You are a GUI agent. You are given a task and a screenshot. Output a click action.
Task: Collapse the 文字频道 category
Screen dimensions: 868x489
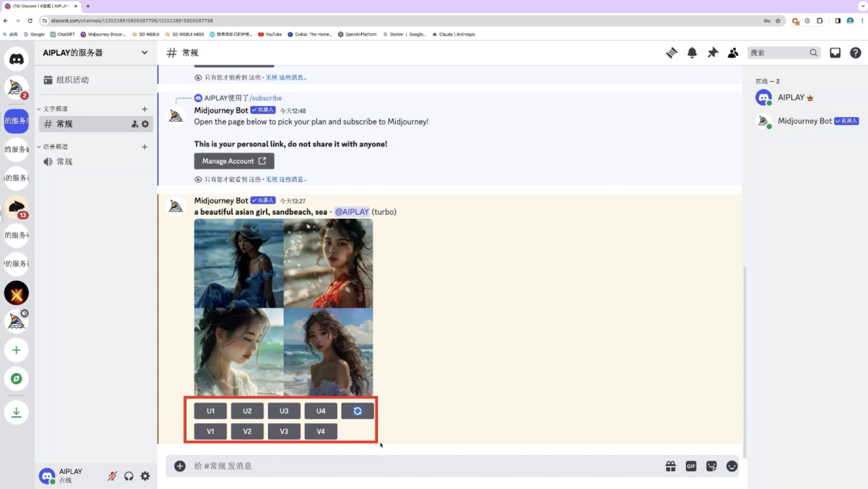point(53,109)
